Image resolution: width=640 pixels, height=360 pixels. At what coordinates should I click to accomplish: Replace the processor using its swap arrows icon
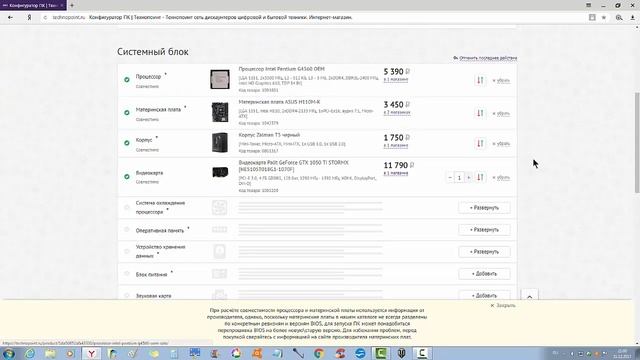480,80
